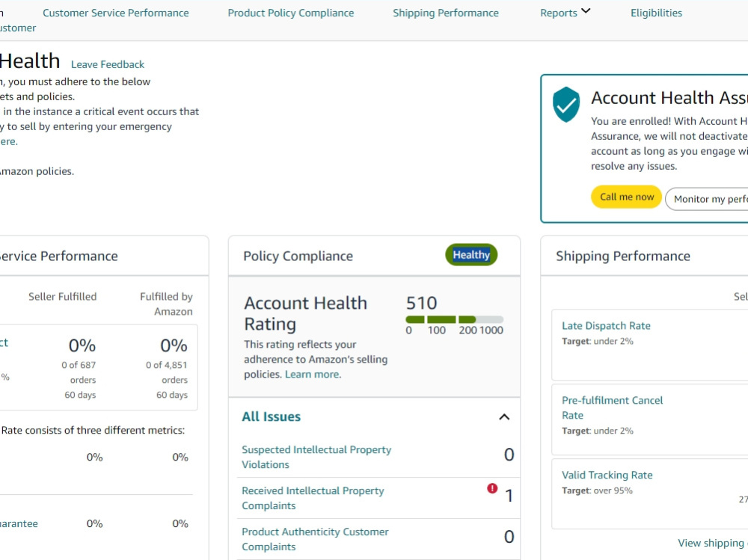The image size is (748, 560).
Task: Click the View shipping link
Action: (713, 543)
